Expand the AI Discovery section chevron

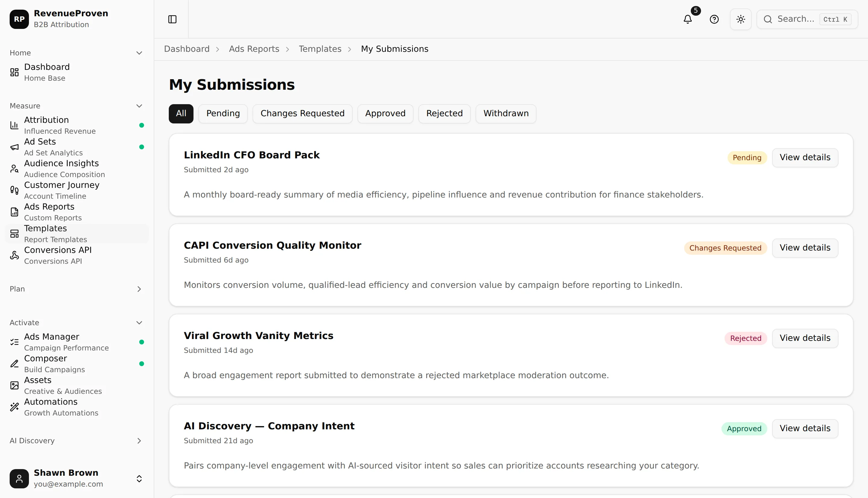tap(139, 441)
